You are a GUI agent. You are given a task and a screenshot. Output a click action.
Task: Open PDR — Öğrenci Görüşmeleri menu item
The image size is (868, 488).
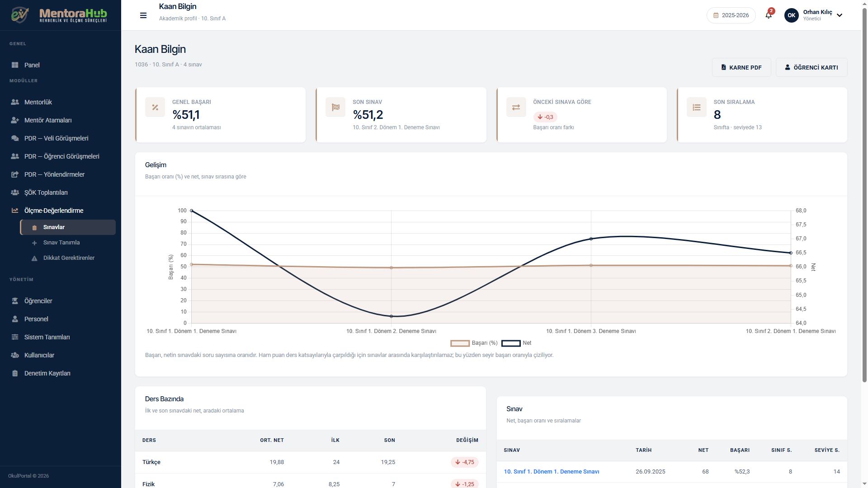[x=61, y=156]
